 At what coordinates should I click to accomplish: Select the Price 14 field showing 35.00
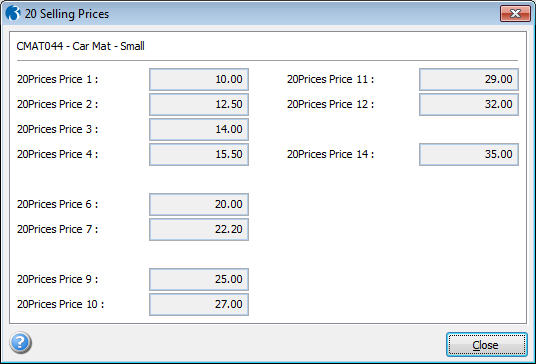(469, 154)
